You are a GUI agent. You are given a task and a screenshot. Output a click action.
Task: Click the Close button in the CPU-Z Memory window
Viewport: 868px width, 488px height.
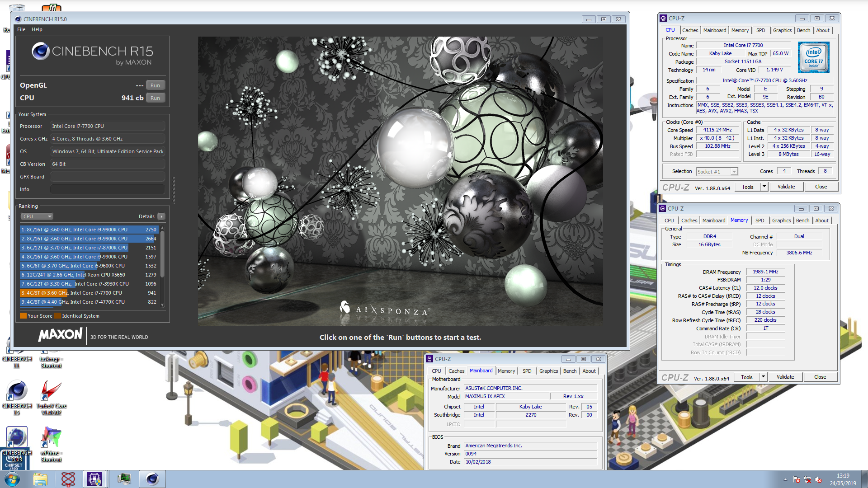[820, 377]
